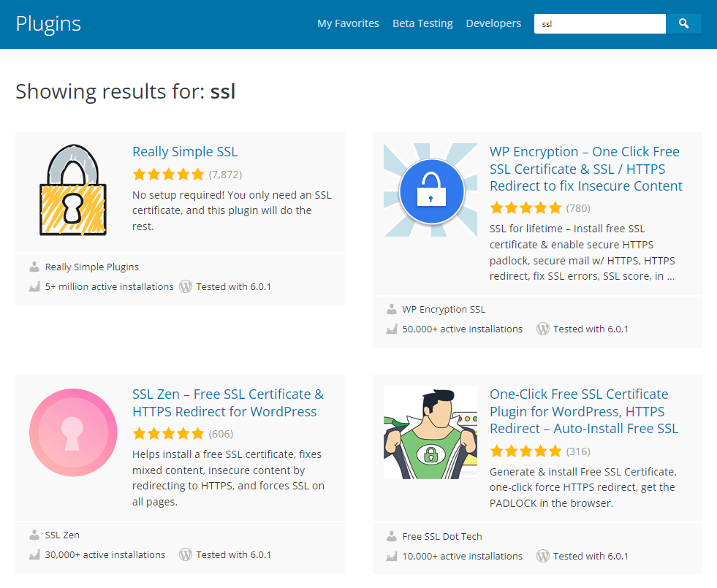The height and width of the screenshot is (588, 717).
Task: Click the star rating of Really Simple SSL
Action: (168, 174)
